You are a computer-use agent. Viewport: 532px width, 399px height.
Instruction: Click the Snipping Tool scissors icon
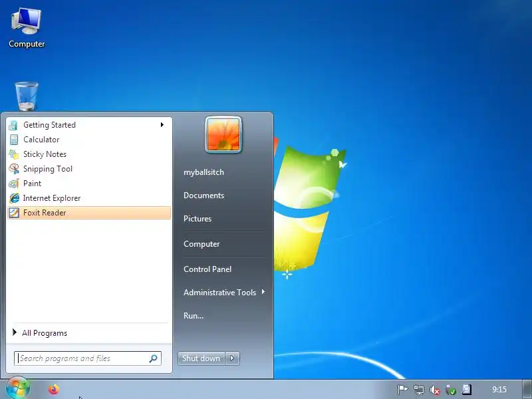click(14, 169)
